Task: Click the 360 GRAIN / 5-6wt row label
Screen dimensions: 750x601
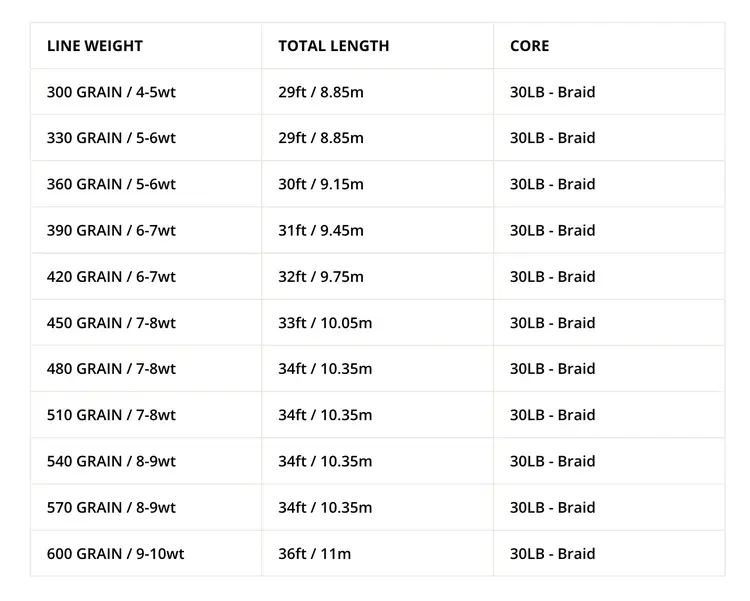Action: pyautogui.click(x=111, y=184)
